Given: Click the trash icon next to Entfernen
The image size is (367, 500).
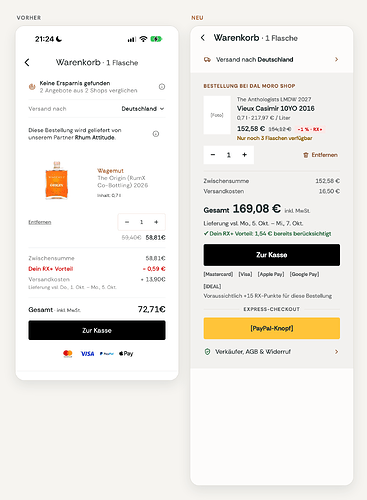Looking at the screenshot, I should tap(306, 155).
